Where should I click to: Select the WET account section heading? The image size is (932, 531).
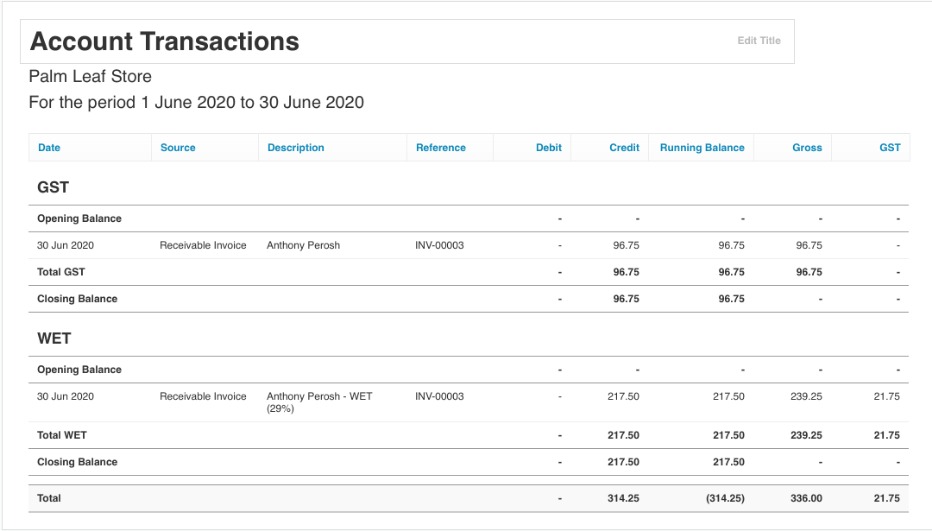tap(54, 339)
